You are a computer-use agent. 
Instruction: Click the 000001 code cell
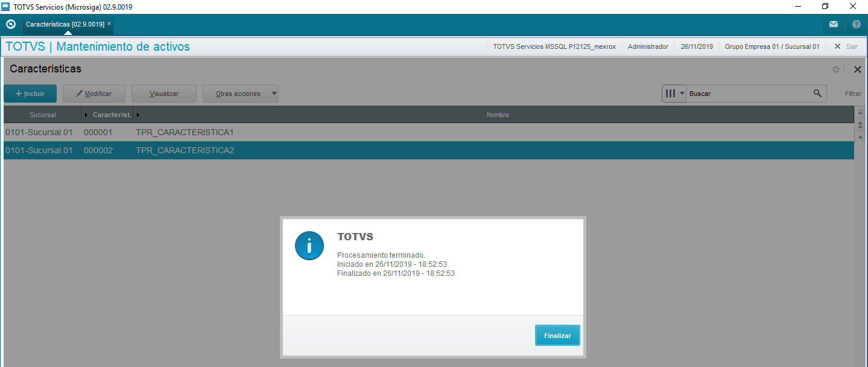98,132
